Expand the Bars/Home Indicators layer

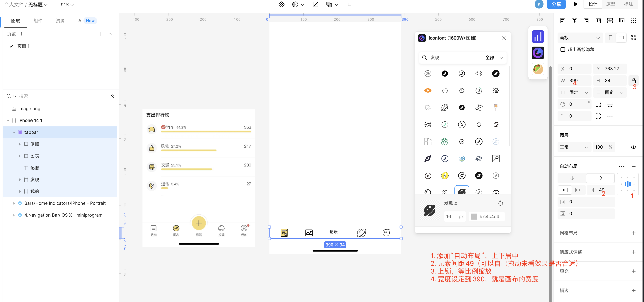pos(14,203)
